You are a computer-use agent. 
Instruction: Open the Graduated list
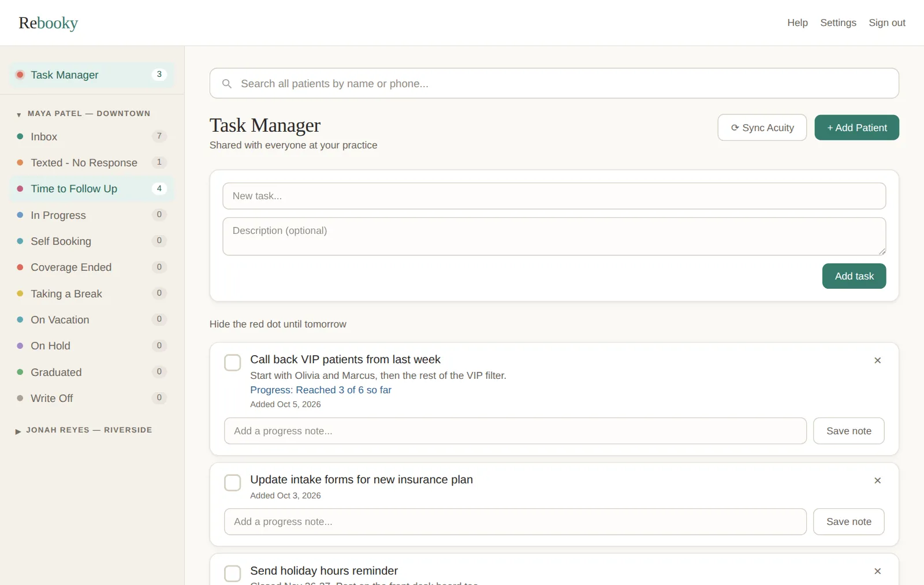pyautogui.click(x=91, y=372)
